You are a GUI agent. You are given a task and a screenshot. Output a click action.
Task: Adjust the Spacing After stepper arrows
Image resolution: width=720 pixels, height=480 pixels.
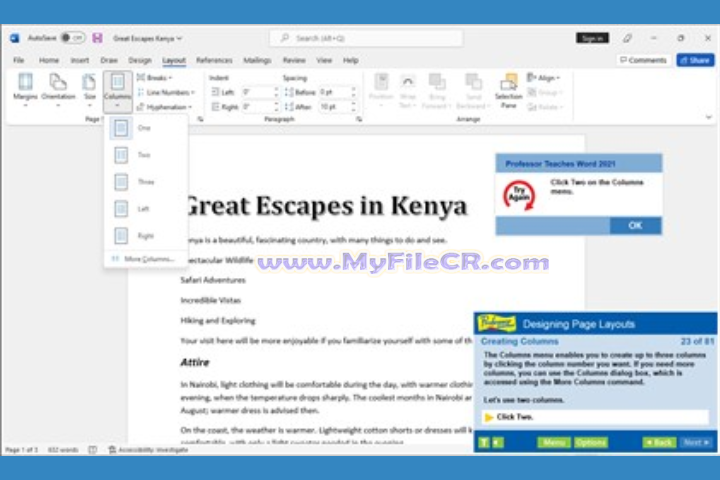(354, 107)
